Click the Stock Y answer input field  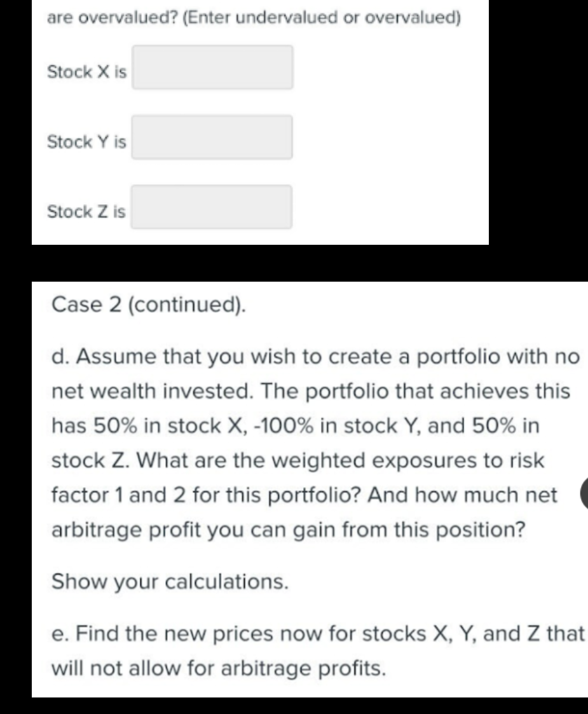[x=211, y=137]
